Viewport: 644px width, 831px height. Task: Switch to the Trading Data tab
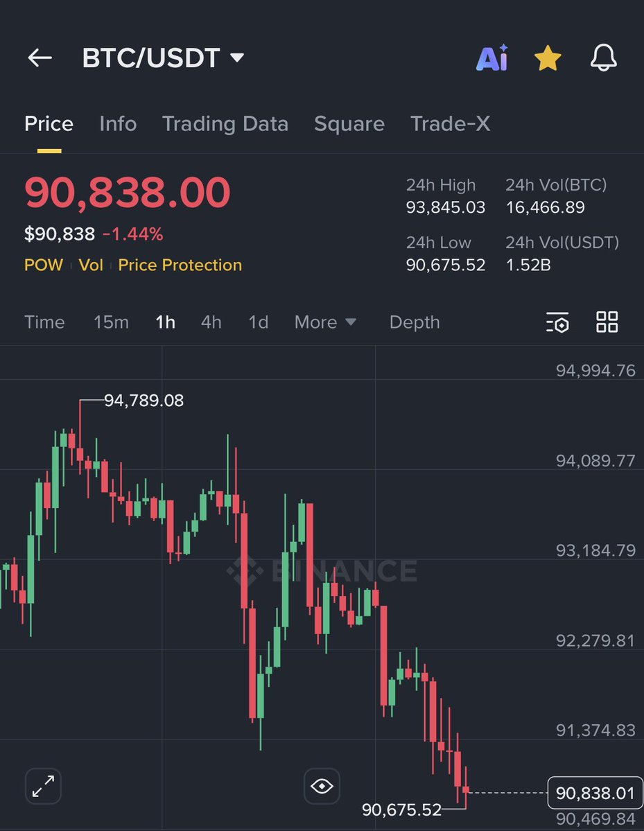tap(225, 124)
